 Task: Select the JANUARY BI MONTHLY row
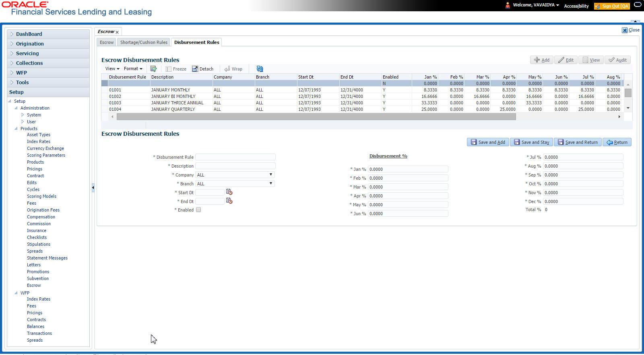pyautogui.click(x=362, y=96)
